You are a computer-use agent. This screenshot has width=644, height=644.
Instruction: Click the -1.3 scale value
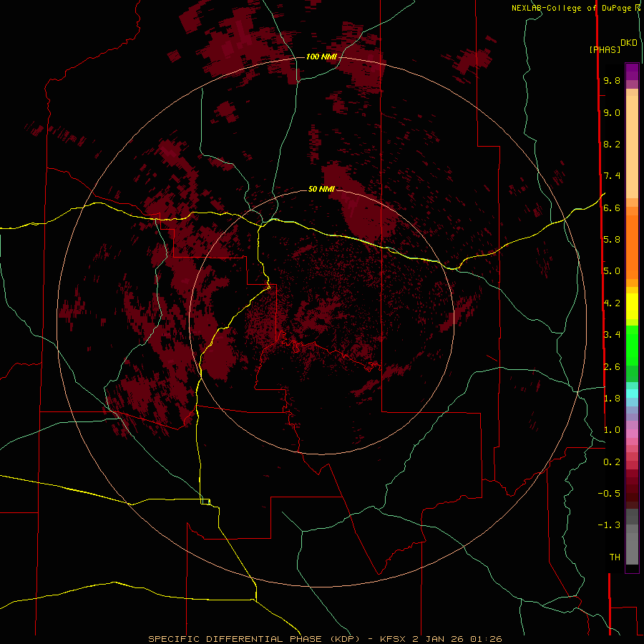tap(609, 525)
